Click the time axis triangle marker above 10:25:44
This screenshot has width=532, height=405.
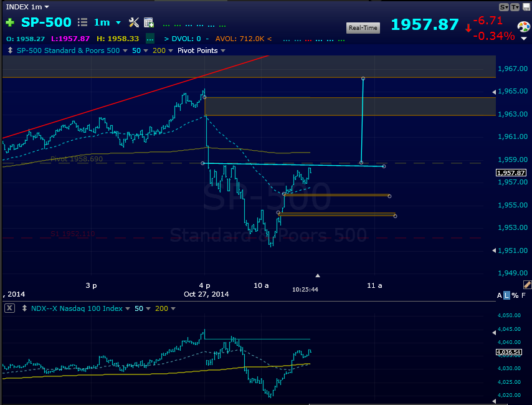(318, 275)
